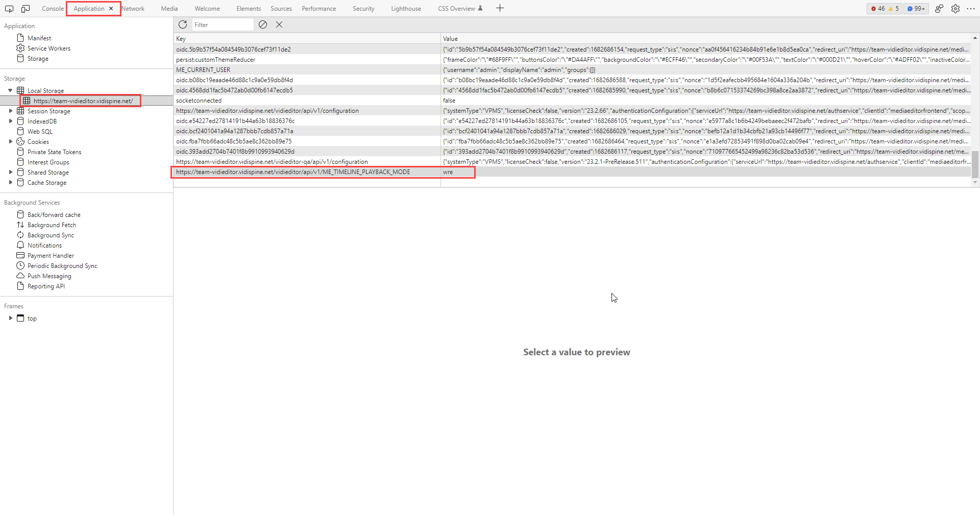Expand the Cookies tree node
980x515 pixels.
10,141
